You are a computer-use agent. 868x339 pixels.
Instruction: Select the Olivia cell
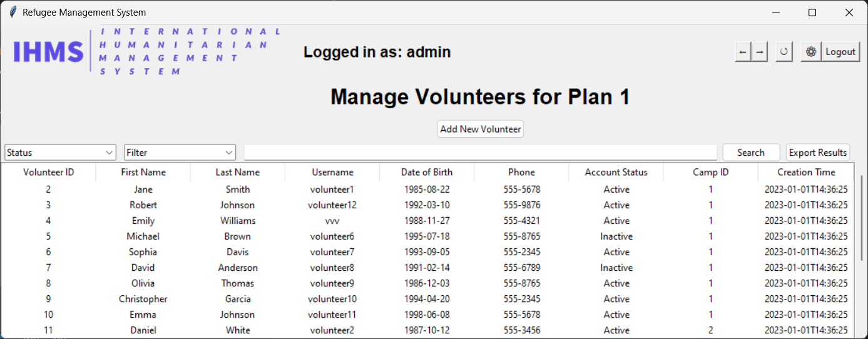coord(143,283)
